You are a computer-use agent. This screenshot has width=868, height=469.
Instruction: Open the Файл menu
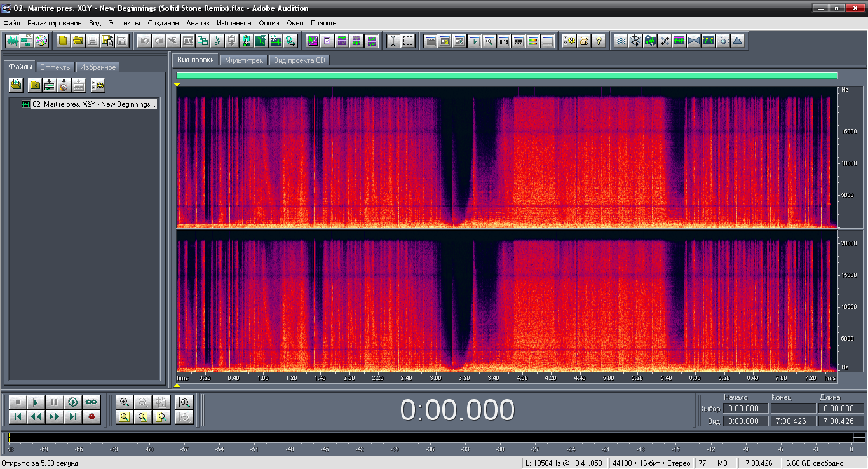coord(12,23)
